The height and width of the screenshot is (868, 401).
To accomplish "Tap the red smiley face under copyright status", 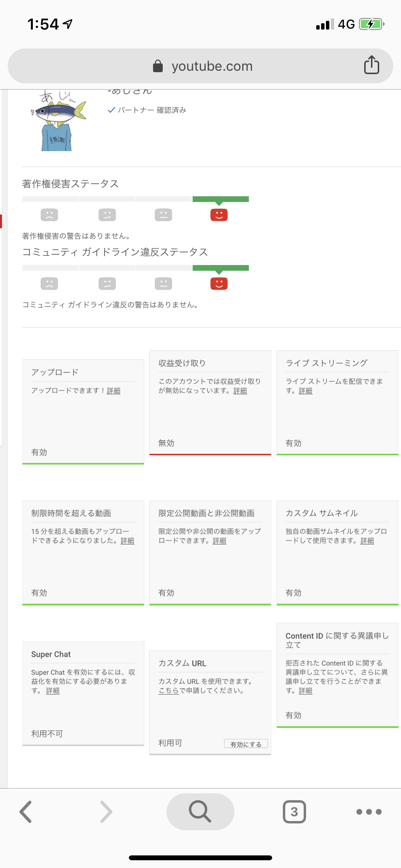I will coord(219,215).
